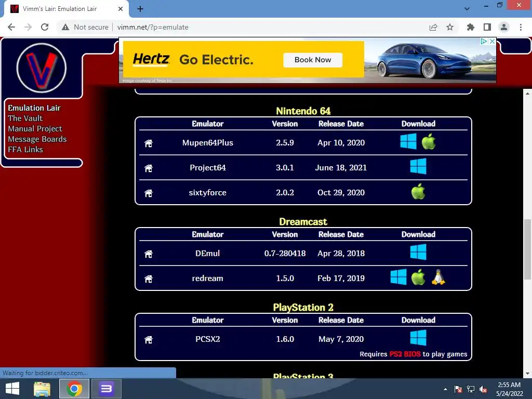Download Mupen64Plus for Windows
Viewport: 532px width, 399px height.
point(408,141)
